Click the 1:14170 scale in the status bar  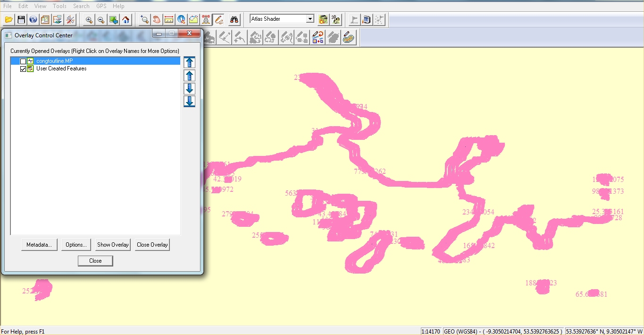coord(431,332)
